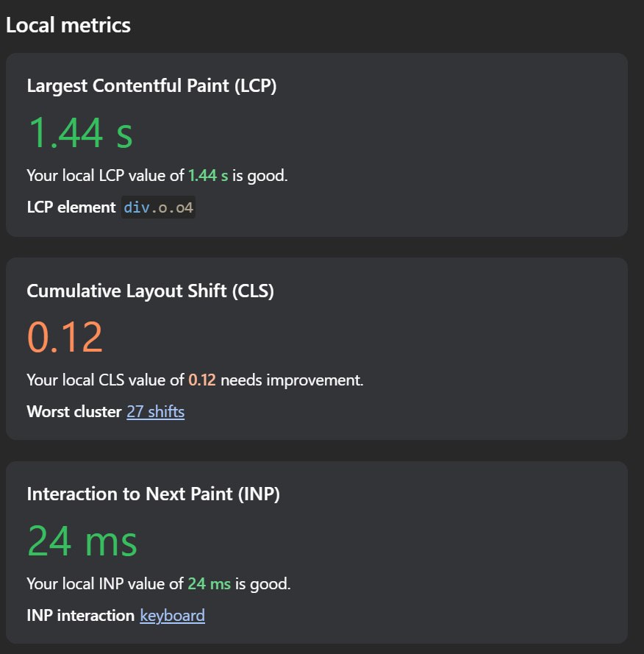The width and height of the screenshot is (644, 654).
Task: Open the keyboard INP interaction link
Action: pos(172,616)
